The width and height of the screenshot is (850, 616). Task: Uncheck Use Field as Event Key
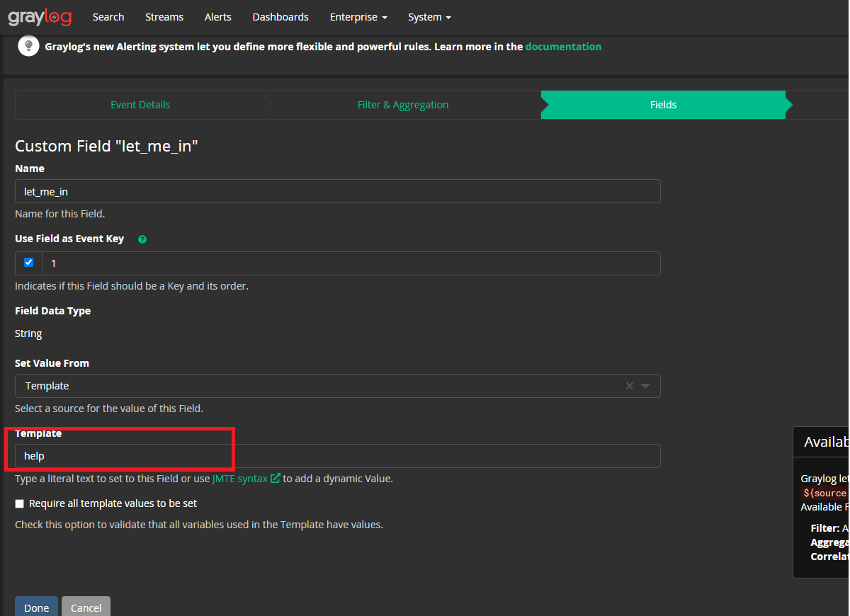coord(28,263)
